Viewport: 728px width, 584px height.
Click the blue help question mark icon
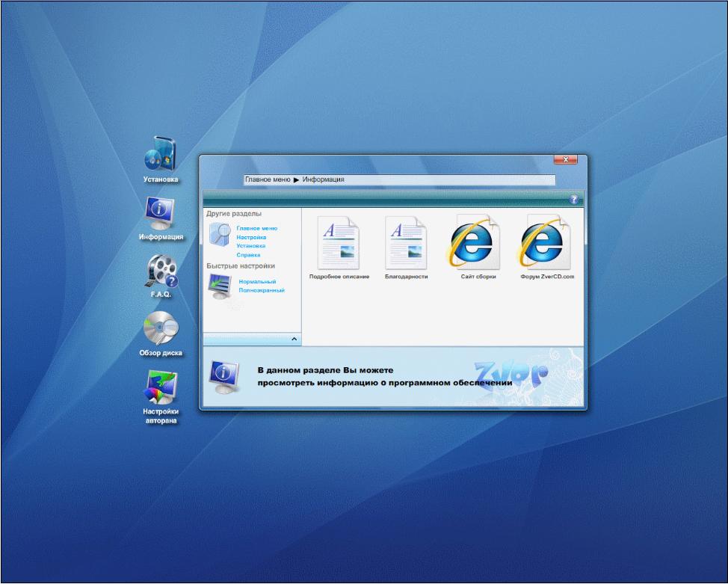tap(574, 200)
